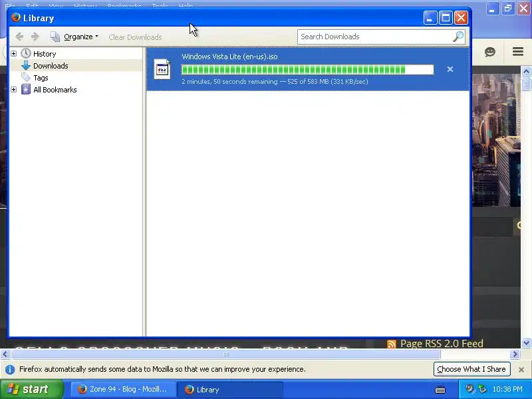Click the grayed Clear Downloads button
This screenshot has width=532, height=399.
tap(135, 37)
